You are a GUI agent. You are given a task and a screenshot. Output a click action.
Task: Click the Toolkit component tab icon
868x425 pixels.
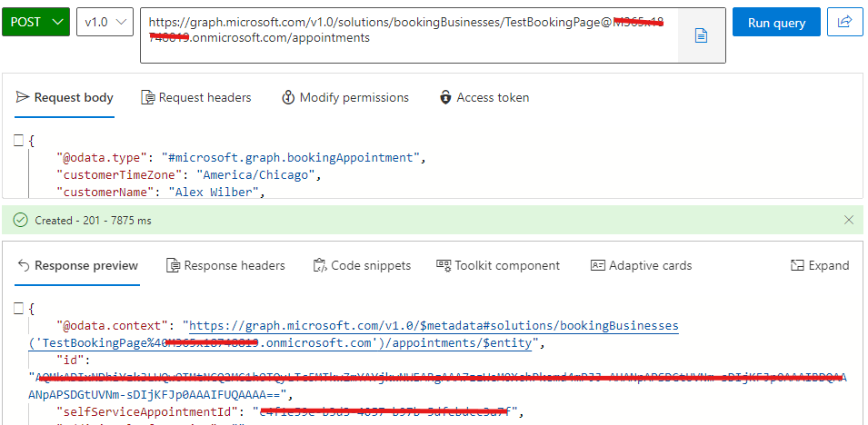click(444, 265)
